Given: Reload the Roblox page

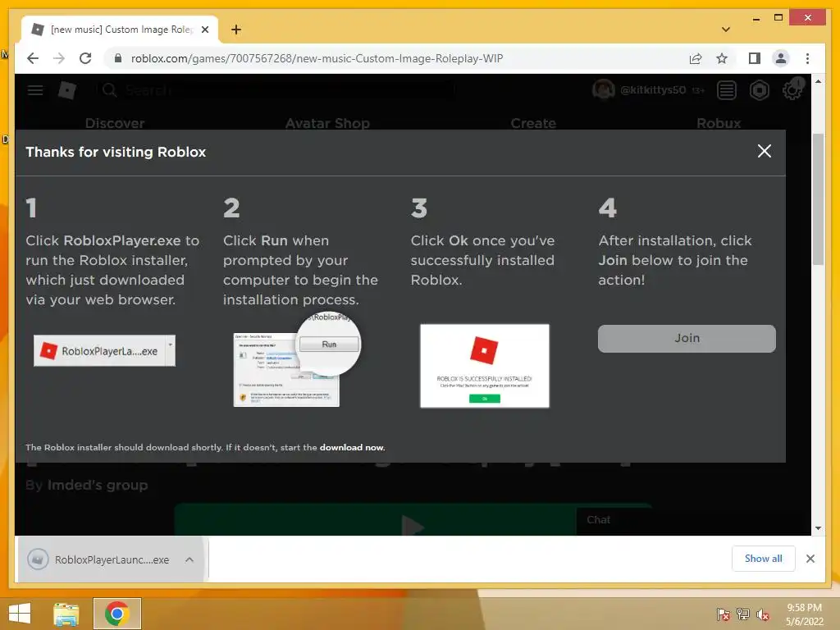Looking at the screenshot, I should pos(85,58).
